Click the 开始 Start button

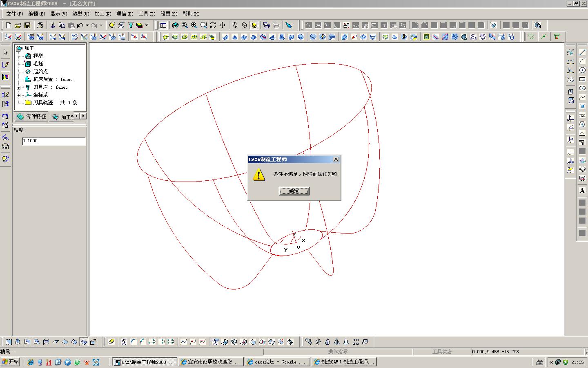[10, 362]
